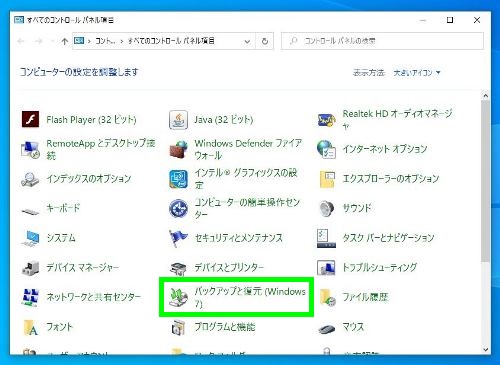Viewport: 500px width, 365px height.
Task: Go up one folder level
Action: [65, 41]
